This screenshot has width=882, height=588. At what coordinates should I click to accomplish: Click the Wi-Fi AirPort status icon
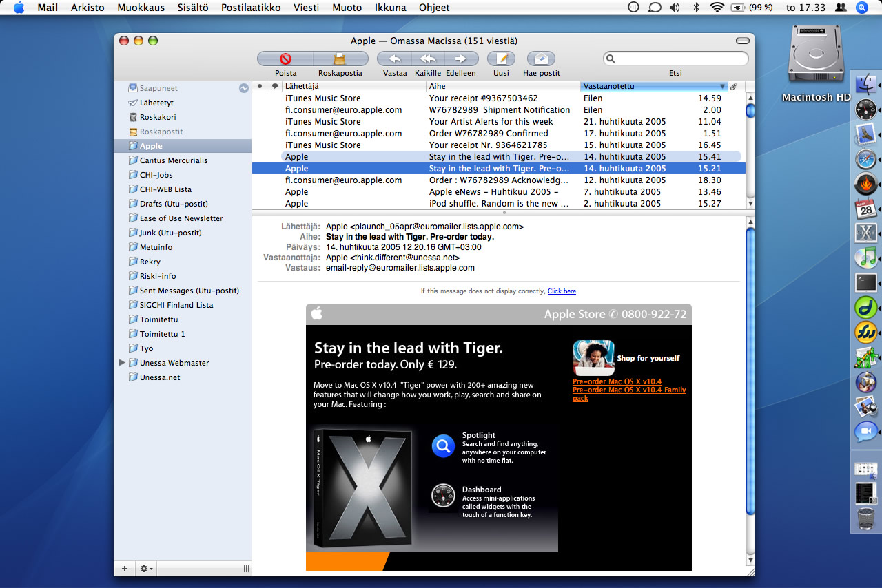tap(717, 8)
